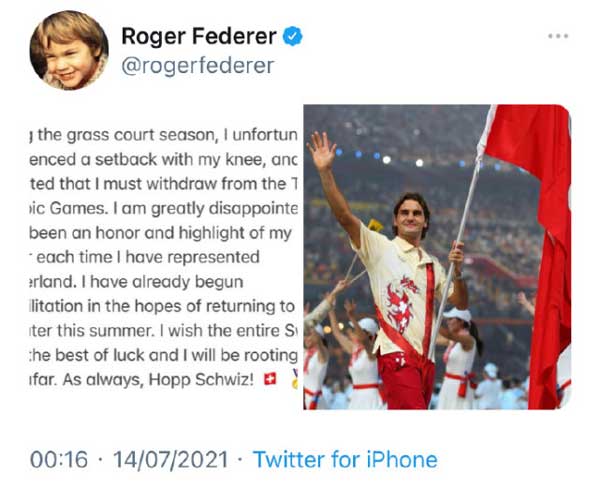This screenshot has height=489, width=600.
Task: Click the flag pole held in photo
Action: pyautogui.click(x=463, y=240)
